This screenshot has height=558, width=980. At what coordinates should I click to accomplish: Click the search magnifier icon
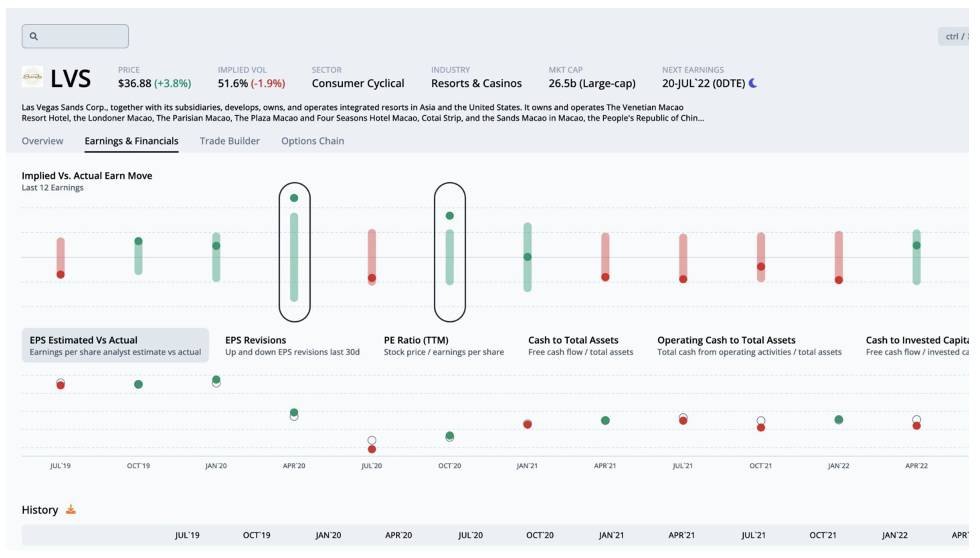(x=34, y=37)
